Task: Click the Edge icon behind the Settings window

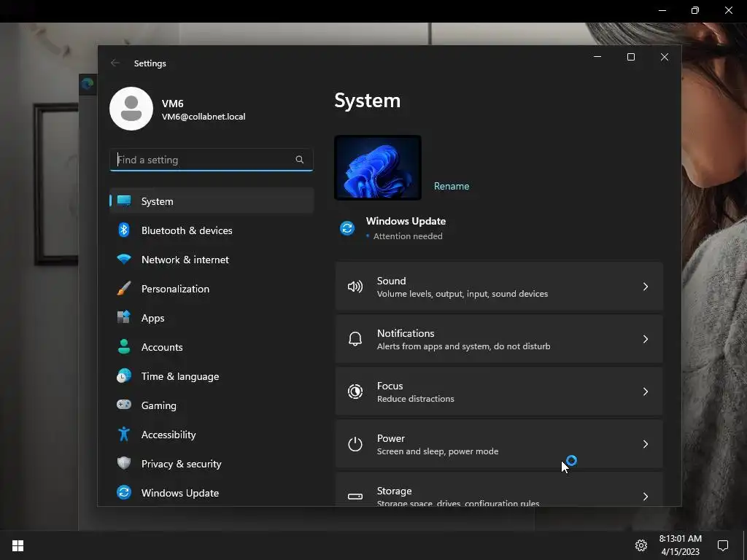Action: coord(88,85)
